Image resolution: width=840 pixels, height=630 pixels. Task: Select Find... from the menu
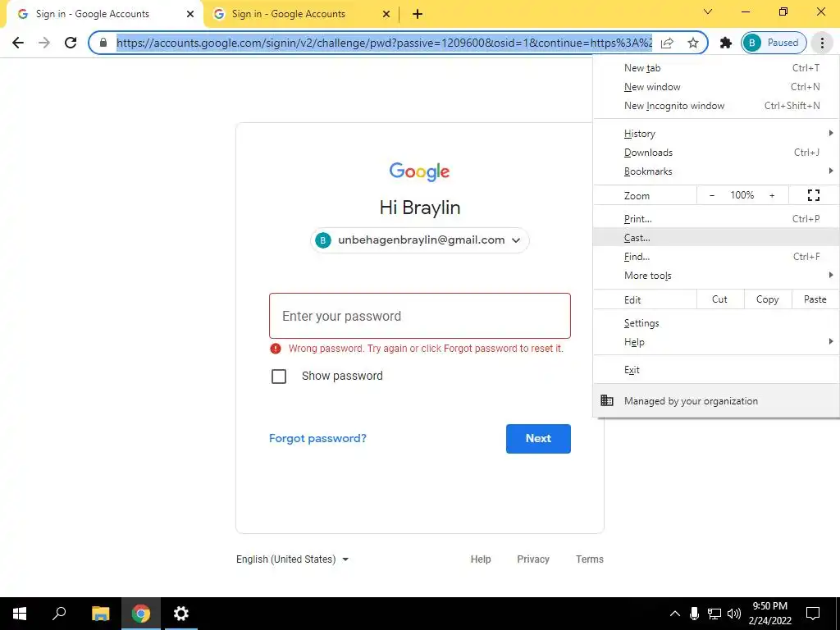click(716, 257)
